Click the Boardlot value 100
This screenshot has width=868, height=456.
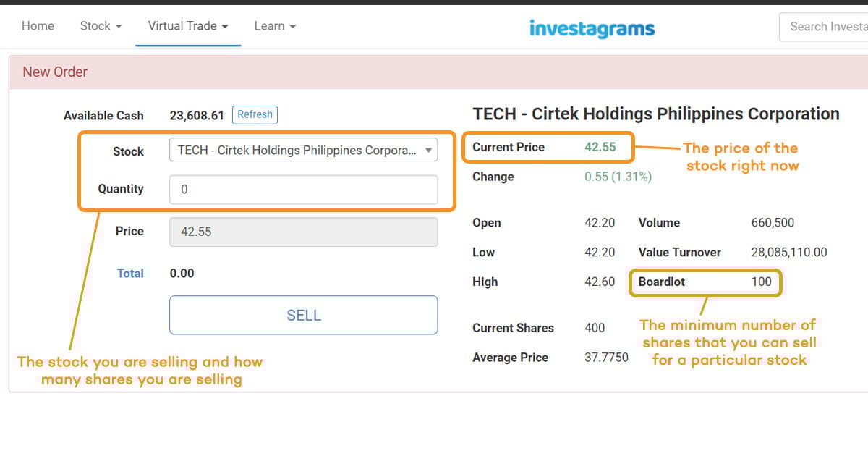762,282
